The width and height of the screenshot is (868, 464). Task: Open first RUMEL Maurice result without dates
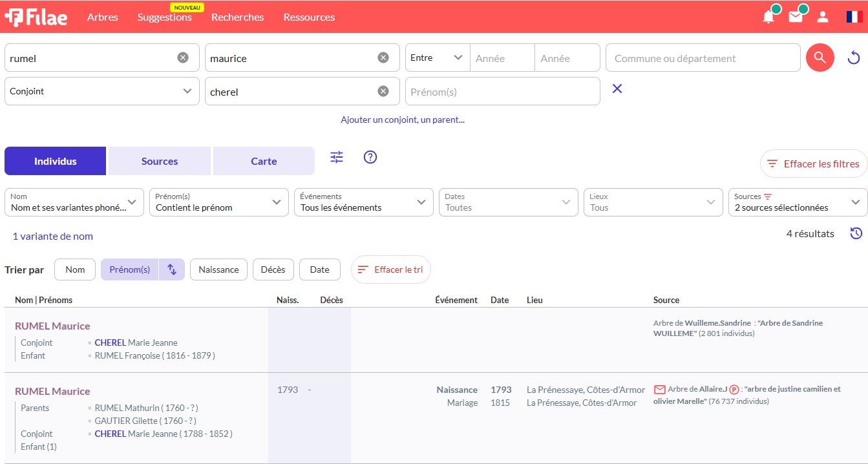[x=52, y=326]
